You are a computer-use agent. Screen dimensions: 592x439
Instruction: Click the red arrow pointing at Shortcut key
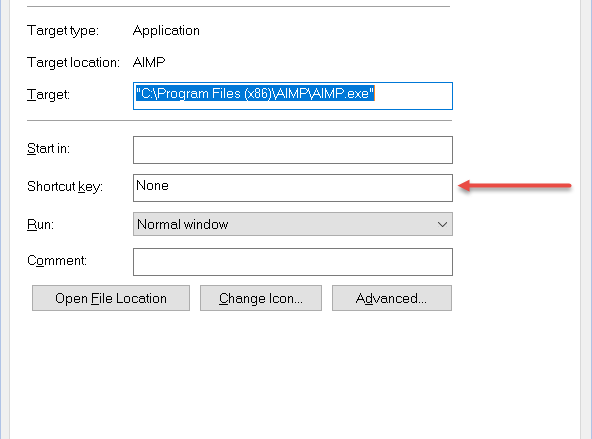pos(514,185)
